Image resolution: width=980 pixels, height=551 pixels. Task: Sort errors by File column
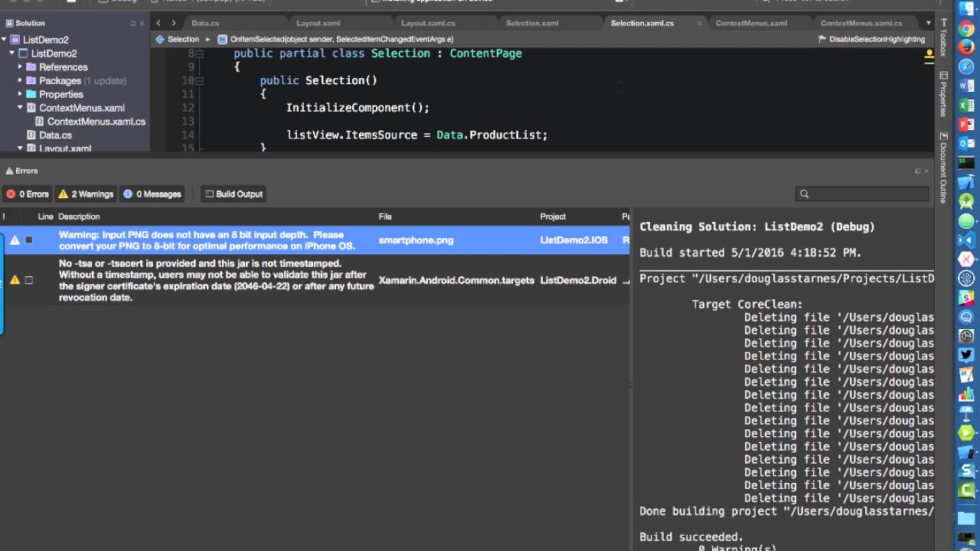[385, 217]
